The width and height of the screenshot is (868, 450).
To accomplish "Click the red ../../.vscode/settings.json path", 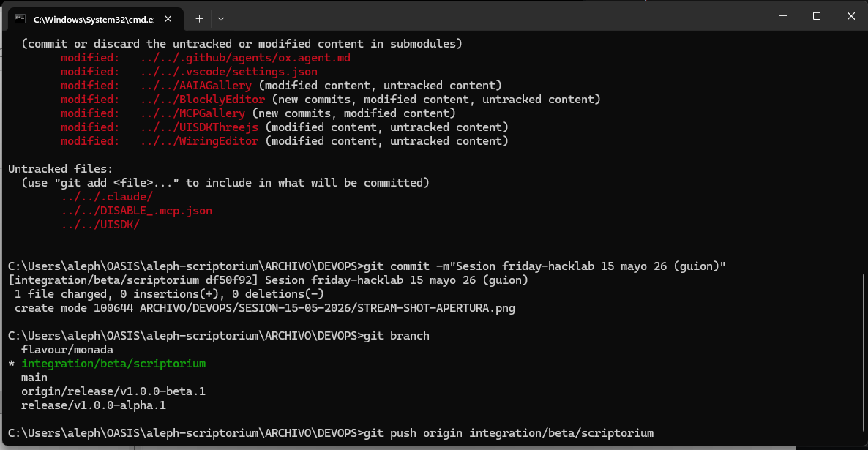I will [228, 72].
